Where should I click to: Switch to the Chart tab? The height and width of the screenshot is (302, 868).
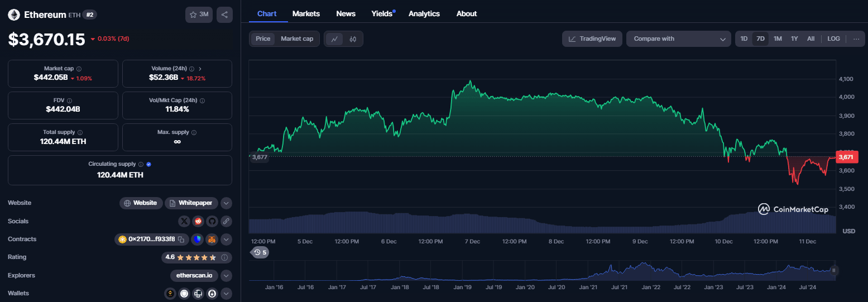[267, 13]
